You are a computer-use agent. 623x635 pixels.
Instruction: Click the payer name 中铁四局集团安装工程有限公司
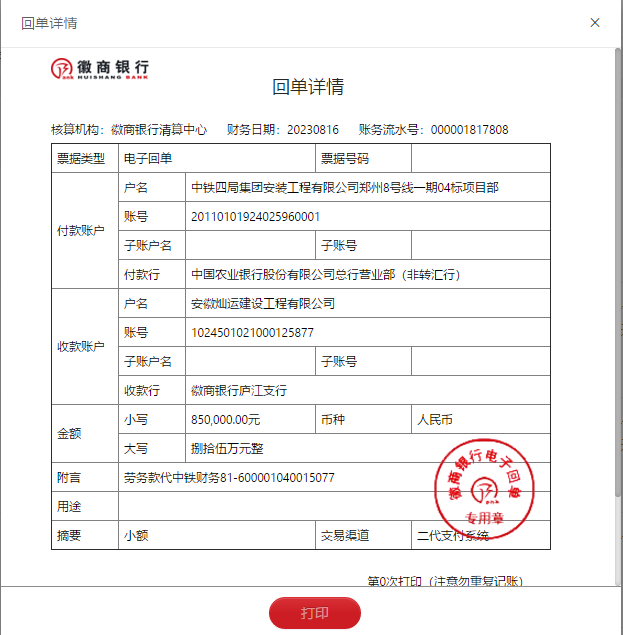point(344,187)
